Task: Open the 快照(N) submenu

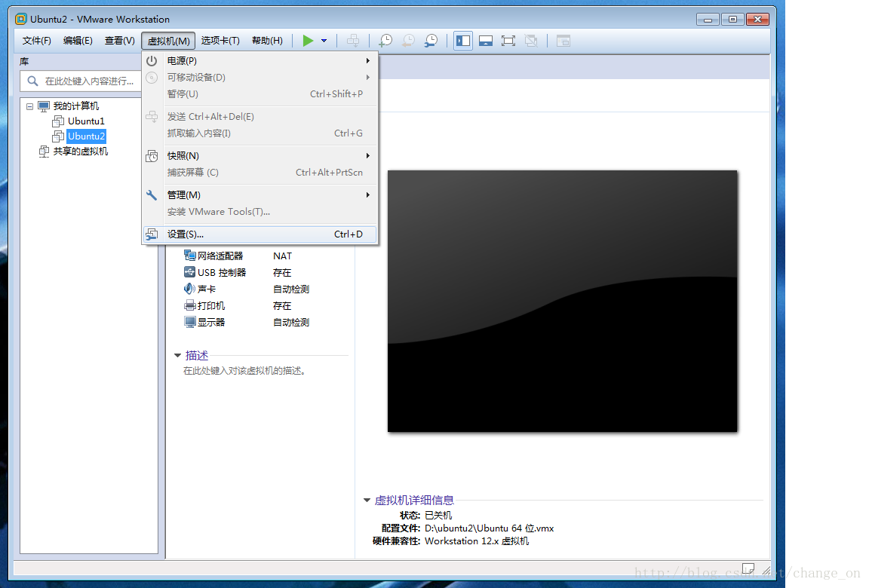Action: point(260,155)
